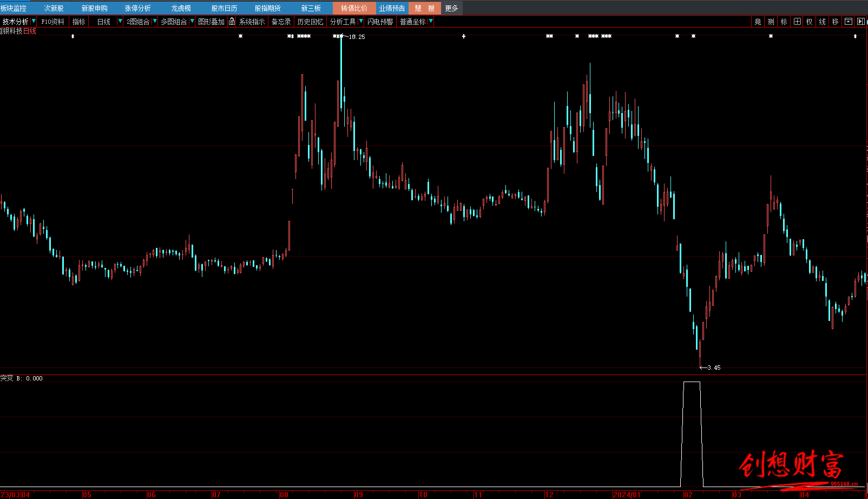Click the 指标 indicator button
The width and height of the screenshot is (868, 499).
pyautogui.click(x=79, y=22)
